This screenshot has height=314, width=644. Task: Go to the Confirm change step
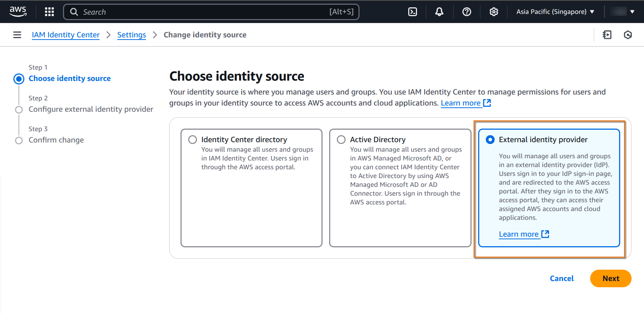point(56,140)
